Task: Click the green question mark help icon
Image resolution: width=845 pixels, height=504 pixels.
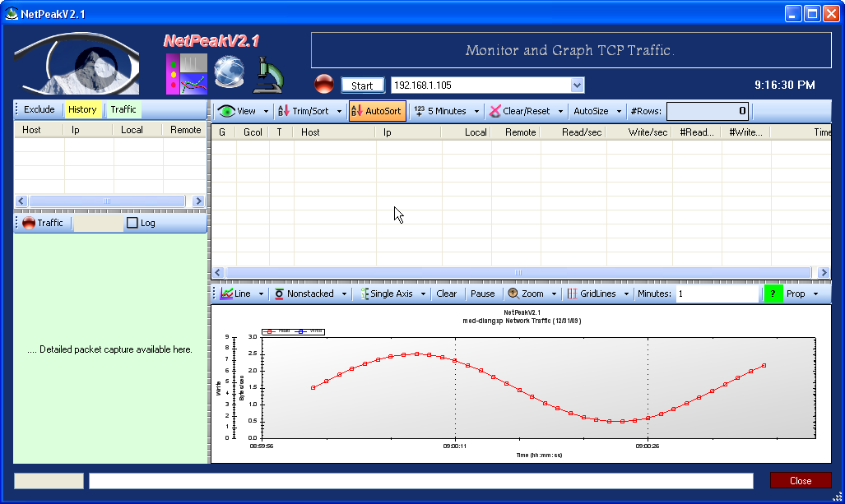Action: point(773,294)
